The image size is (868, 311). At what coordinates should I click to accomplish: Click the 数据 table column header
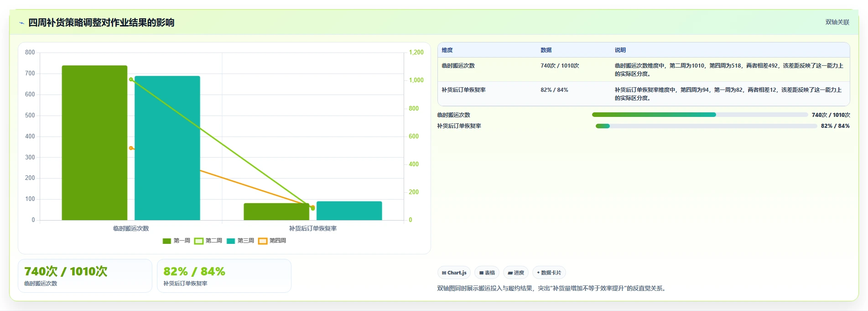(x=546, y=50)
